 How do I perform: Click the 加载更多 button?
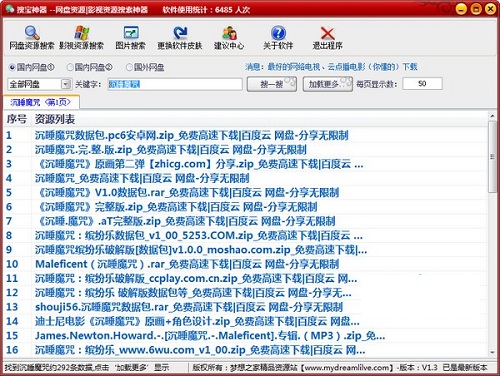(x=327, y=84)
